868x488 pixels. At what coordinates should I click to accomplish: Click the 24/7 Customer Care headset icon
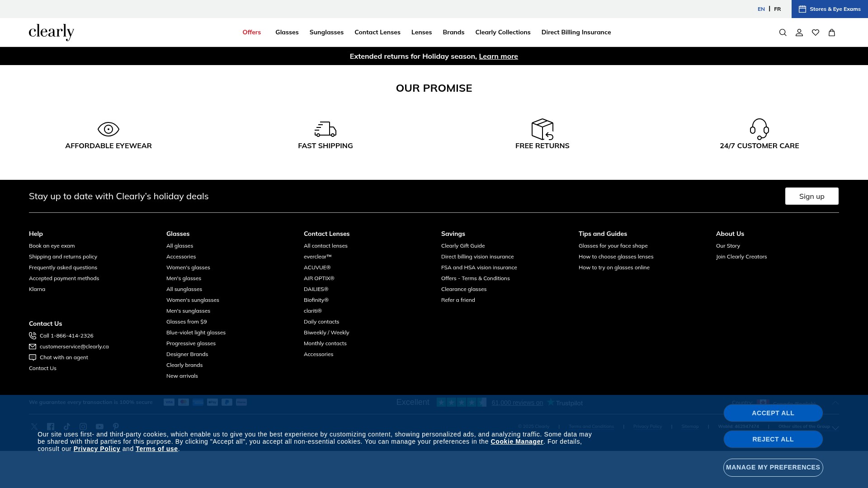click(x=759, y=129)
